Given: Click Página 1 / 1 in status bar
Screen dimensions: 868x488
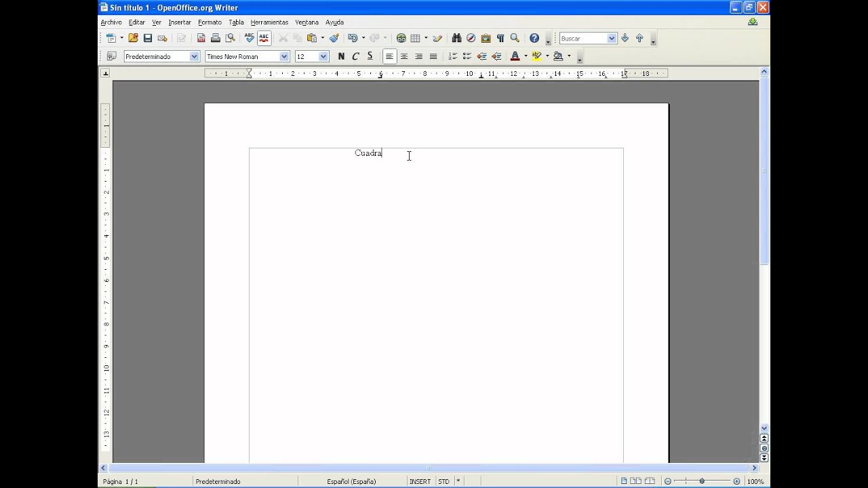Looking at the screenshot, I should 121,481.
